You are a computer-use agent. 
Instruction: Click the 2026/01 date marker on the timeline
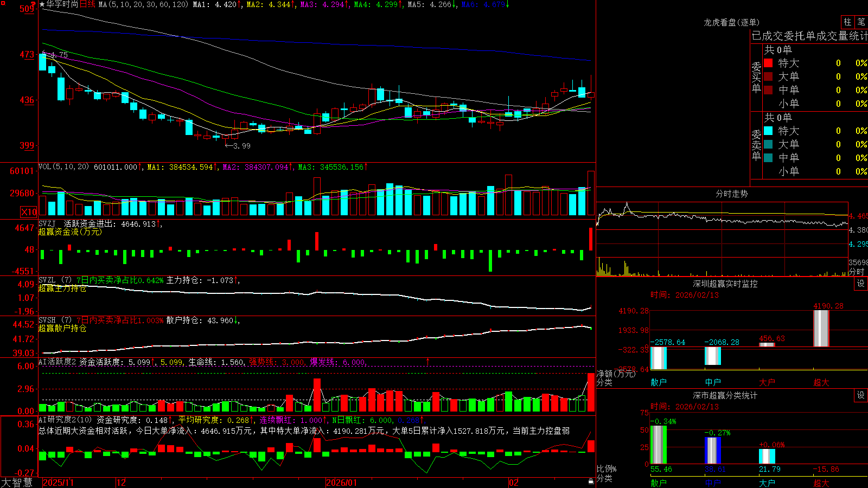pos(342,483)
